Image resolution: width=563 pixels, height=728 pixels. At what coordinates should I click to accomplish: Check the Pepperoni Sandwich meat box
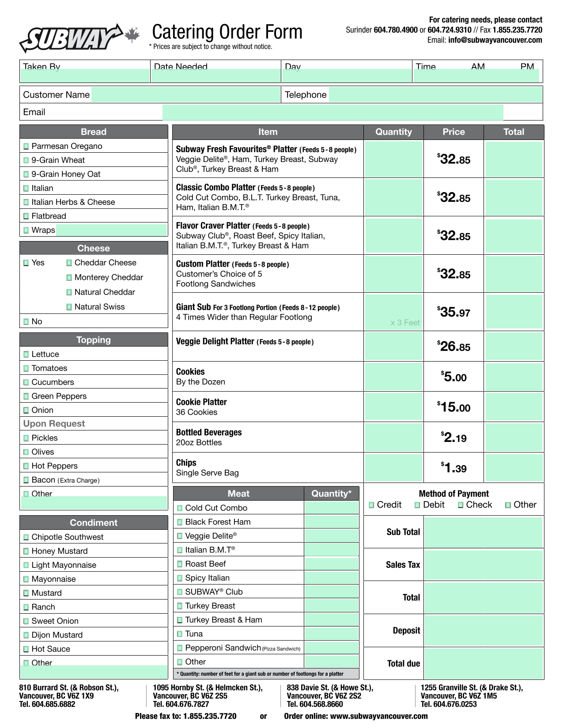180,648
